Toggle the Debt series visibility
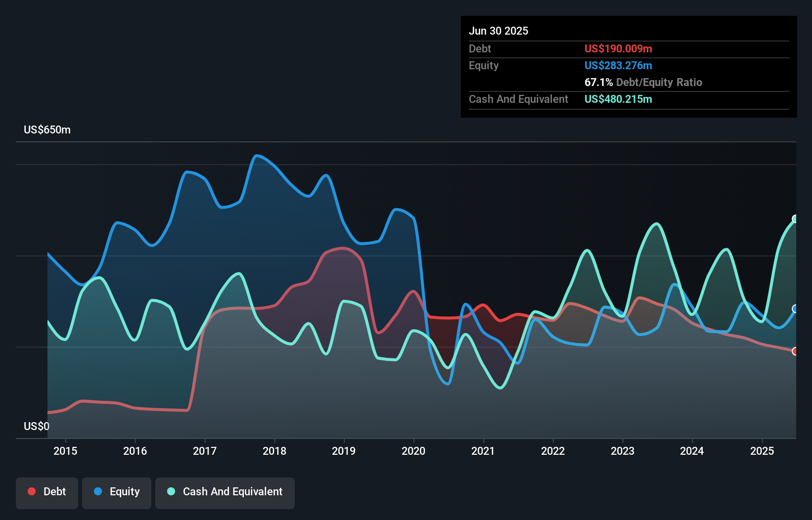Screen dimensions: 812x520 [x=47, y=492]
